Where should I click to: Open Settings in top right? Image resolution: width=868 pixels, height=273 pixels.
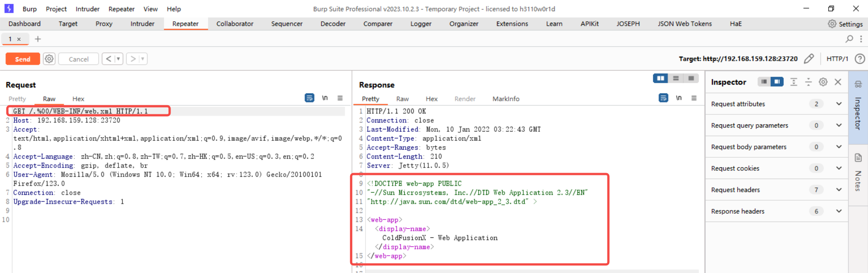click(x=845, y=24)
